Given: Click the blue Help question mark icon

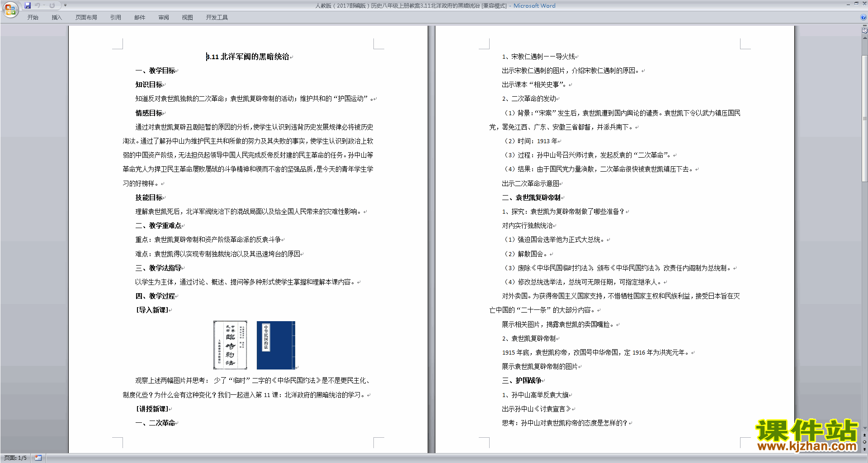Looking at the screenshot, I should tap(863, 17).
